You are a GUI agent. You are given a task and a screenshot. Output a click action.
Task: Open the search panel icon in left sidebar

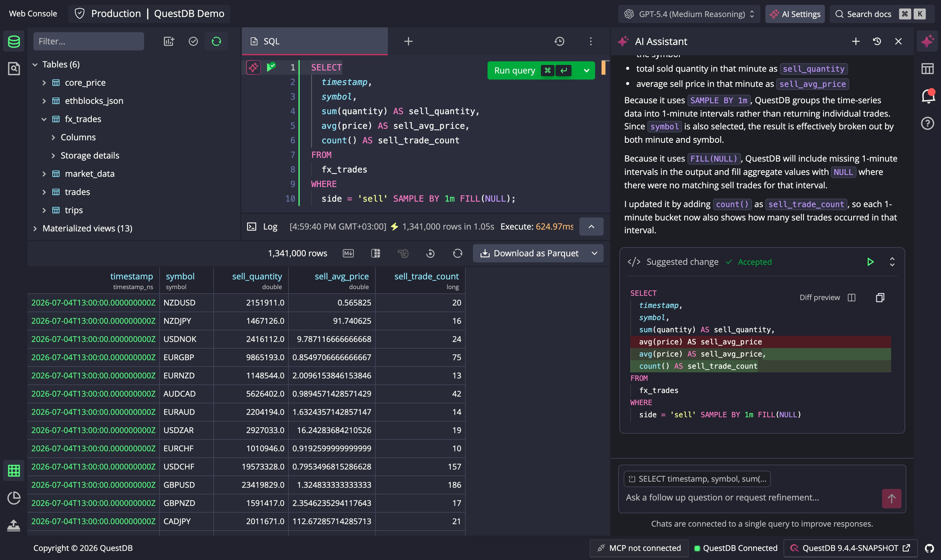14,68
